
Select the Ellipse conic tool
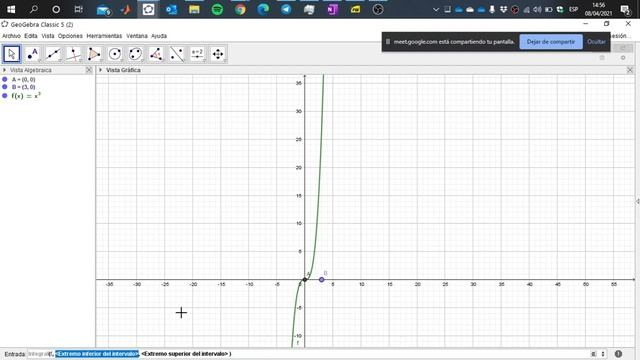[136, 54]
